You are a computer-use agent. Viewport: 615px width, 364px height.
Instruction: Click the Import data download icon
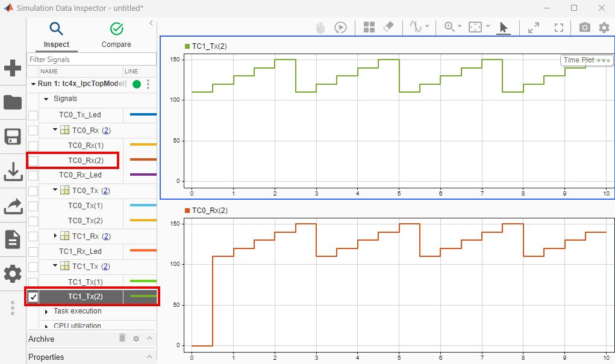point(13,171)
